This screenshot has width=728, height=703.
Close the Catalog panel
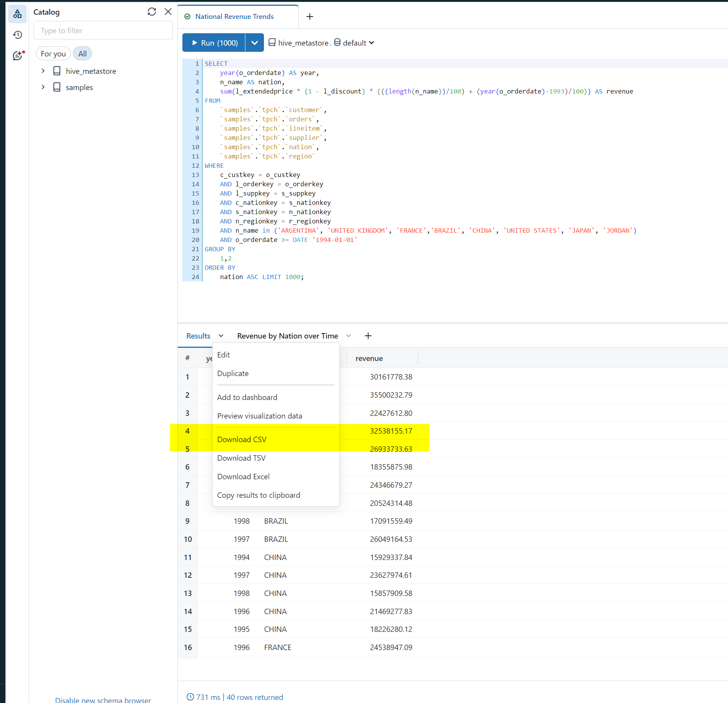click(x=168, y=12)
